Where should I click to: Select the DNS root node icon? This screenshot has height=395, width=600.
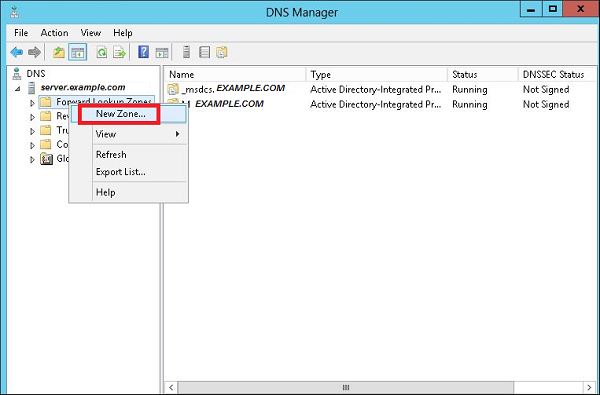16,73
